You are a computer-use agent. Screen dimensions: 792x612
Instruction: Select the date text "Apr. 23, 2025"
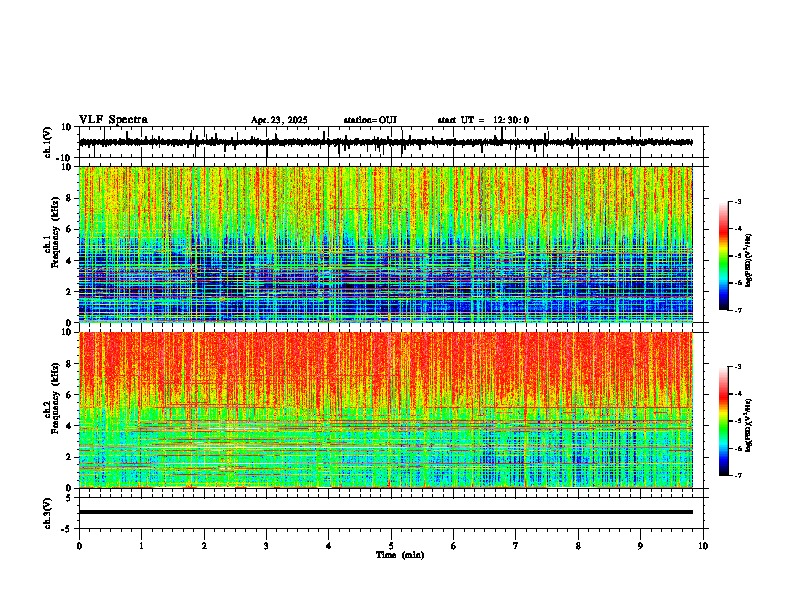click(279, 120)
